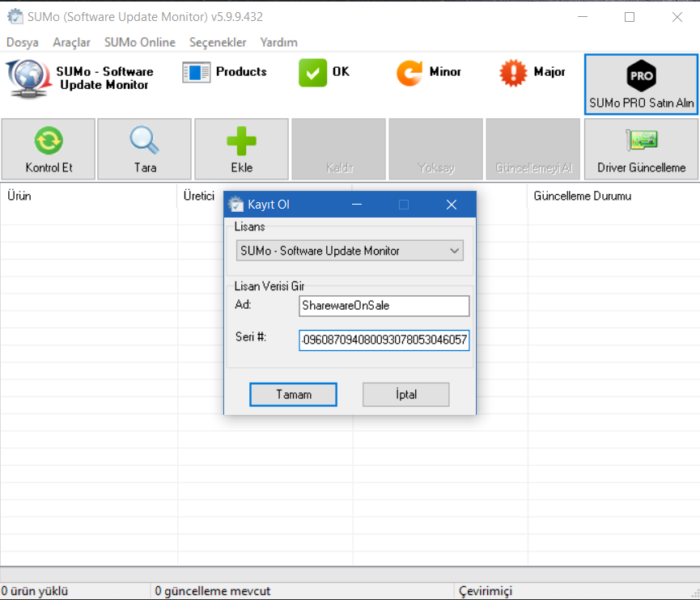The height and width of the screenshot is (600, 700).
Task: Click the SUMo app icon in title bar
Action: click(x=15, y=16)
